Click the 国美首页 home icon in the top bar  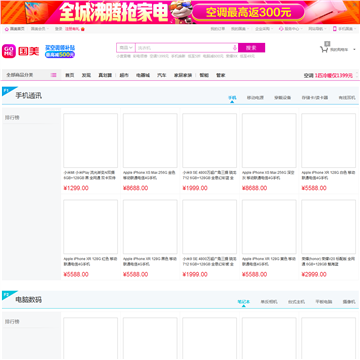point(6,29)
